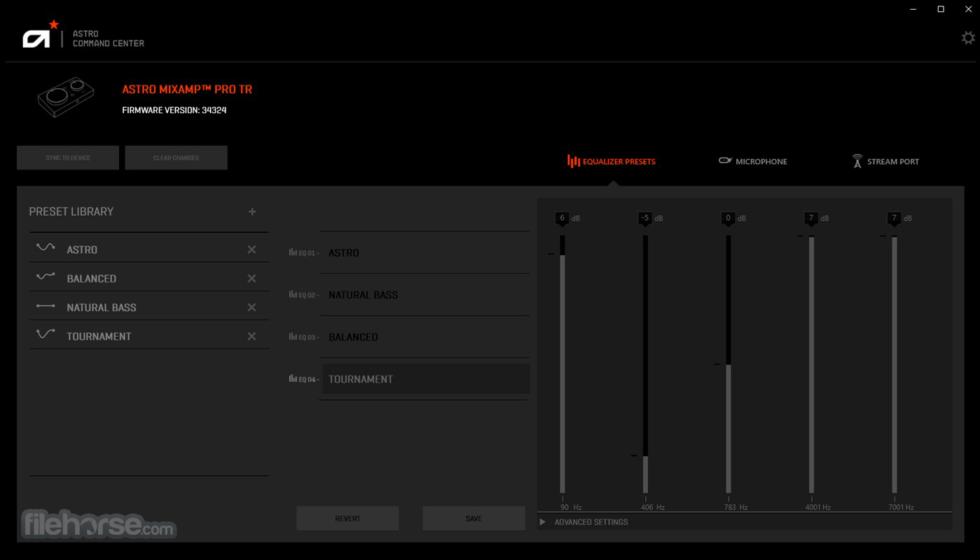The width and height of the screenshot is (980, 560).
Task: Click the stream port antenna icon
Action: [x=857, y=161]
